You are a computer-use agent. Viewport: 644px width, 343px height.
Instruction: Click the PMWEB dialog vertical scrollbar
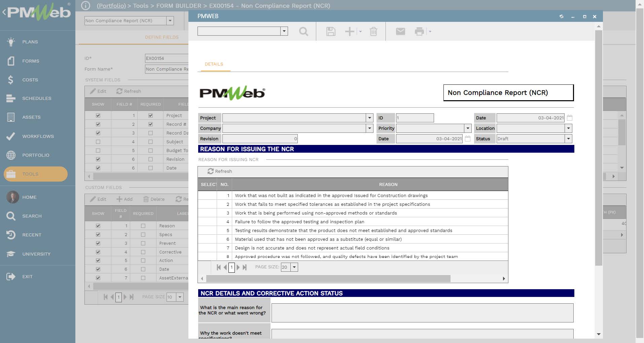click(599, 148)
